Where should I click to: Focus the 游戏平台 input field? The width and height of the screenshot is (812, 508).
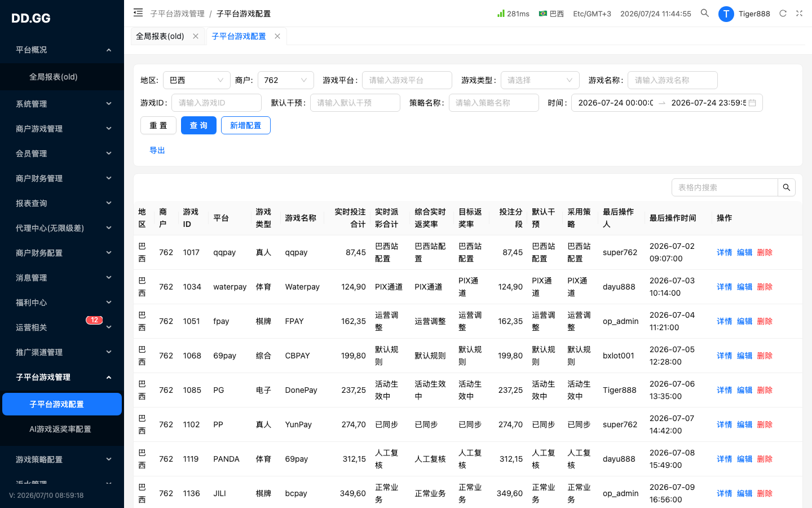(407, 80)
